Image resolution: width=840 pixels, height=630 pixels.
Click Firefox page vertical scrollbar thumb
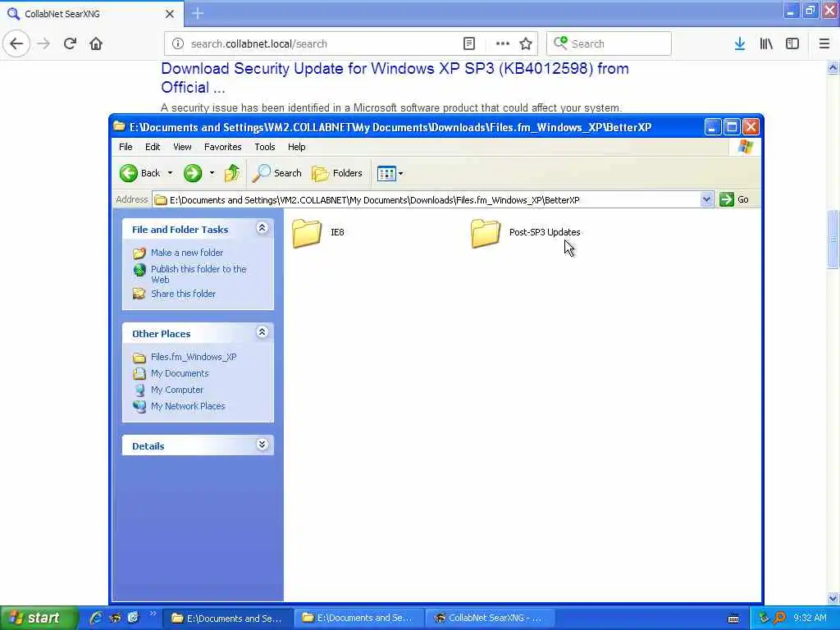833,239
